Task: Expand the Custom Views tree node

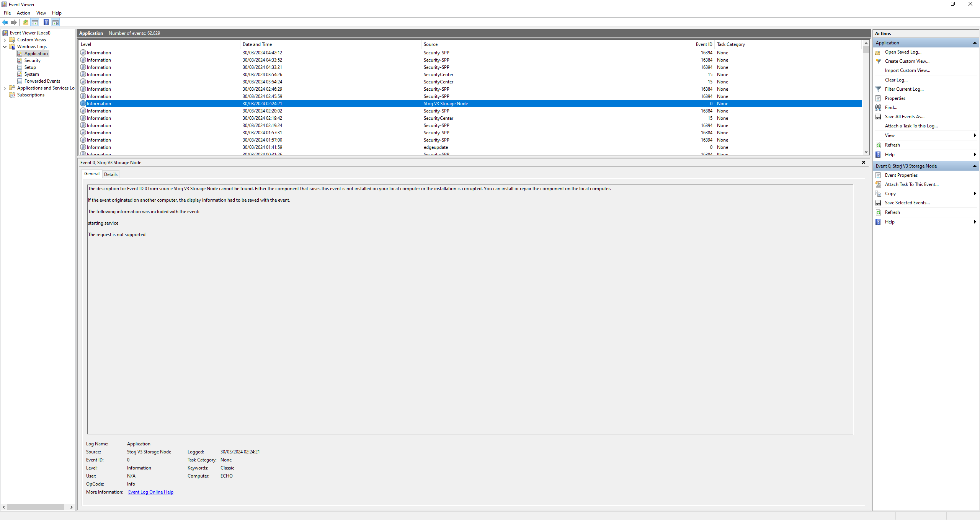Action: click(x=5, y=40)
